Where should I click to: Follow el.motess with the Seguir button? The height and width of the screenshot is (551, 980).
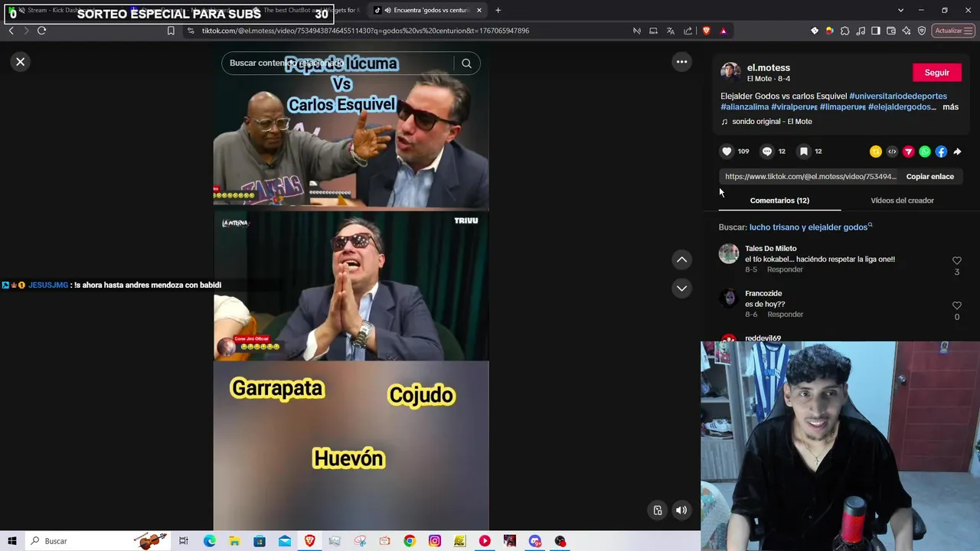tap(936, 73)
